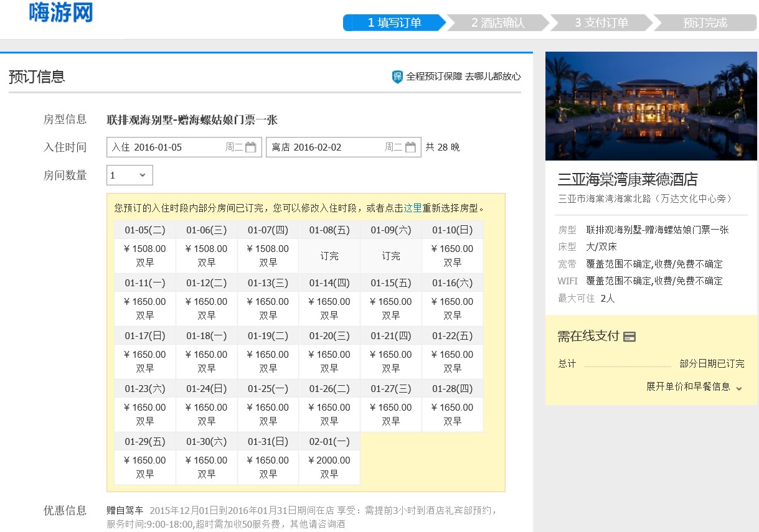Click the check-out date field 2016-02-02
This screenshot has height=532, width=759.
(344, 147)
